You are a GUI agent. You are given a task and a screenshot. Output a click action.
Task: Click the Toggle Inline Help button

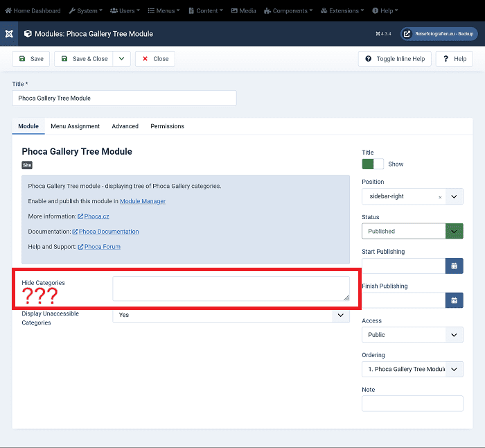coord(394,59)
